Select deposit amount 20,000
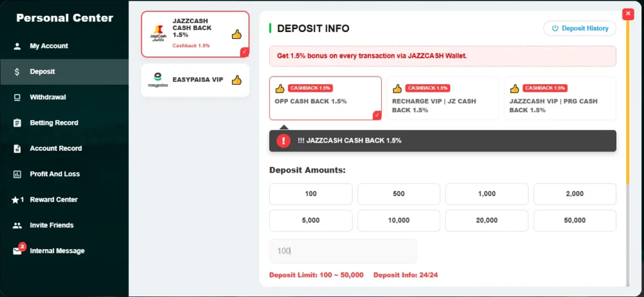The width and height of the screenshot is (644, 297). (487, 220)
